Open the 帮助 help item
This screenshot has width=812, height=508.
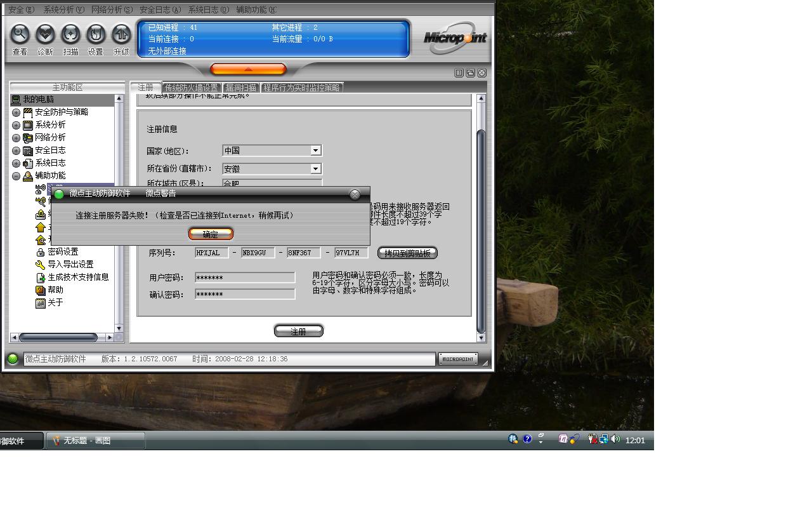pyautogui.click(x=49, y=290)
